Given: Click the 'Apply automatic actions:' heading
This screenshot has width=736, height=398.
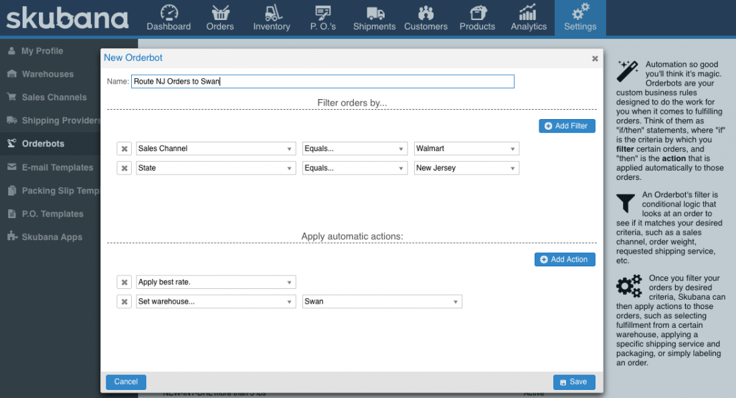Looking at the screenshot, I should [x=352, y=236].
